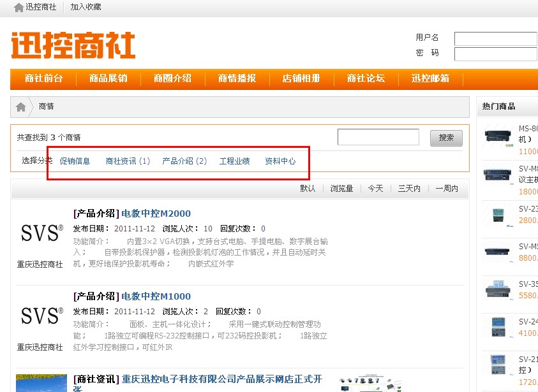Click 热门商品 panel heading
This screenshot has height=392, width=538.
[x=498, y=106]
